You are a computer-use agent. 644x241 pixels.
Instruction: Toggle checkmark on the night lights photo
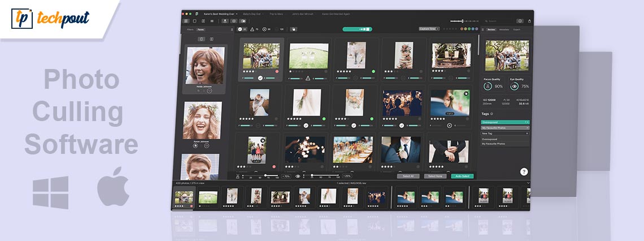coord(401,125)
